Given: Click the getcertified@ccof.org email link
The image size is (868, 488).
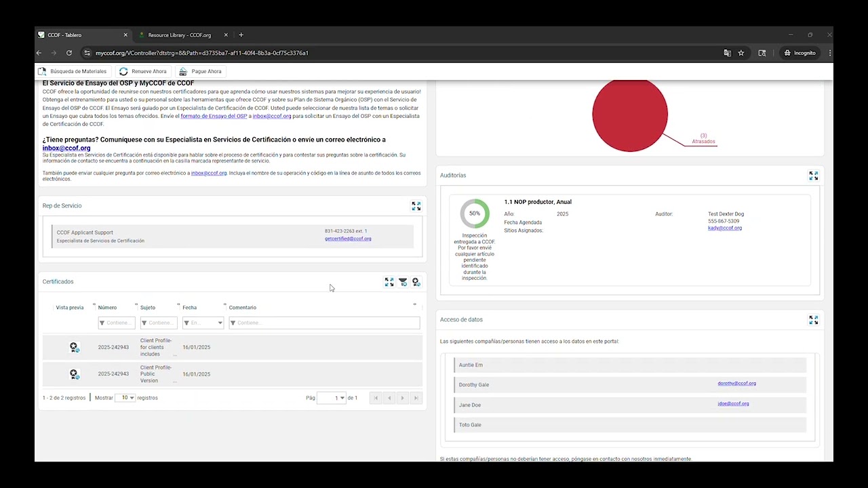Looking at the screenshot, I should [x=348, y=239].
